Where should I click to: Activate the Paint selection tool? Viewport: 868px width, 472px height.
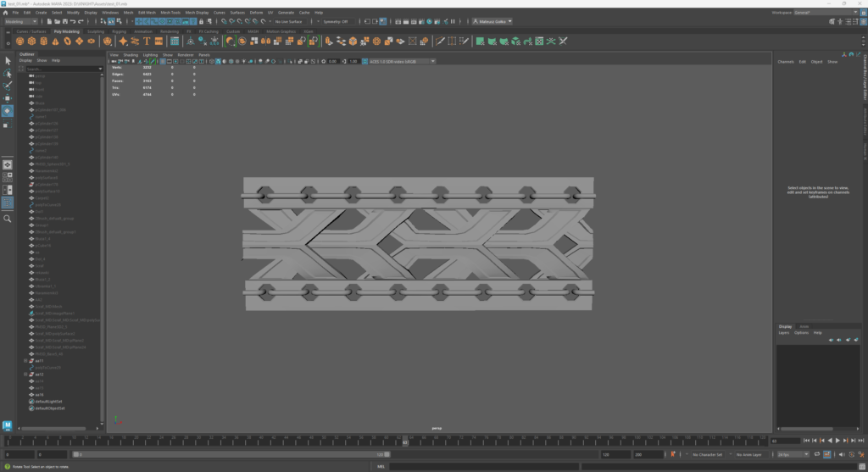point(7,86)
